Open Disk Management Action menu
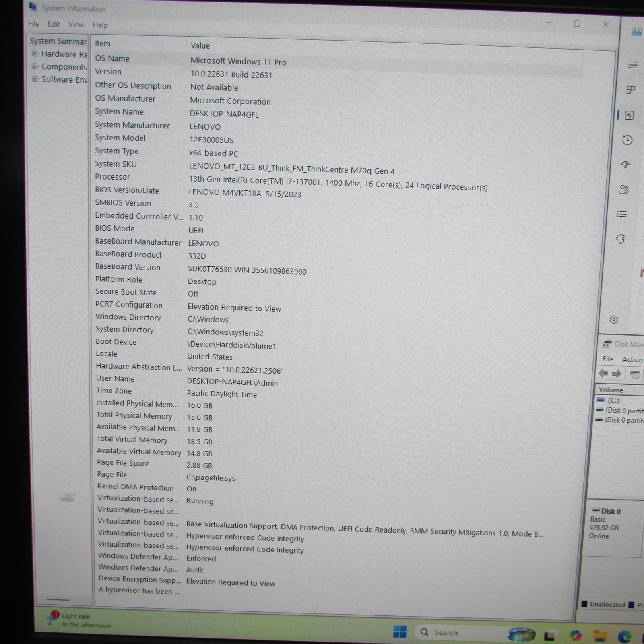 (x=632, y=359)
